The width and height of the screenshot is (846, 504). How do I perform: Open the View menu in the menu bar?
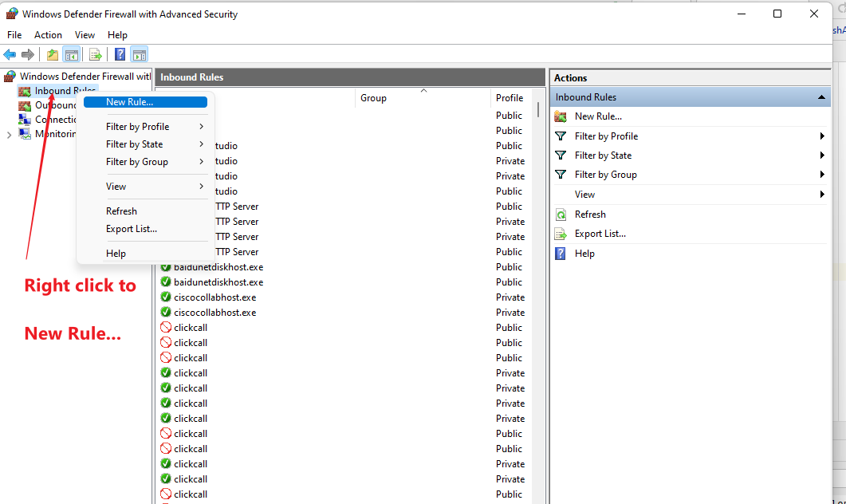85,35
